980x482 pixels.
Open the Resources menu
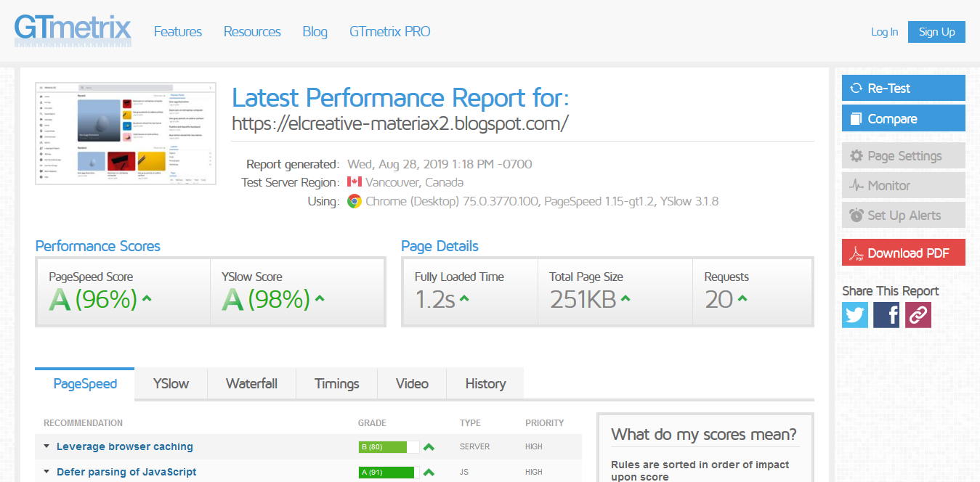(252, 32)
